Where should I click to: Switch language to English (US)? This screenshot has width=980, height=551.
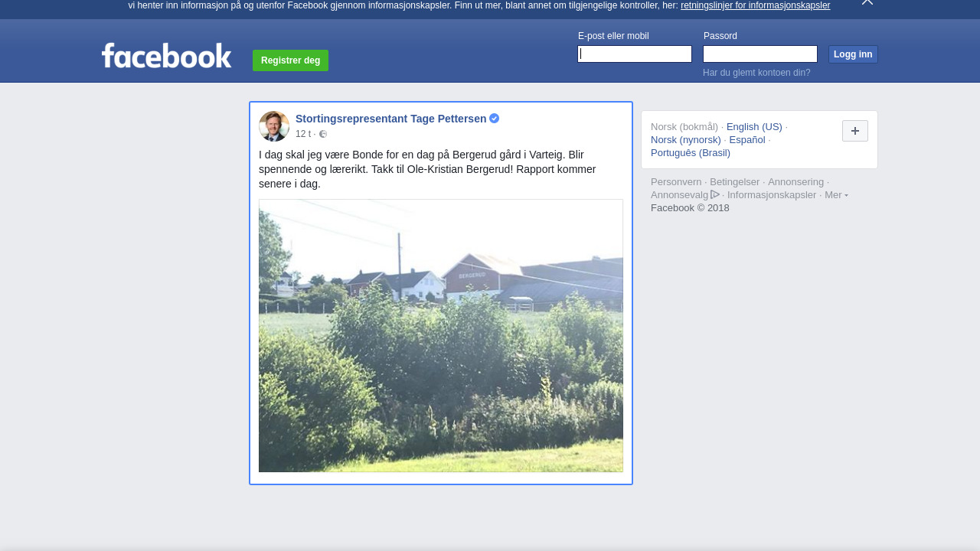[x=754, y=127]
